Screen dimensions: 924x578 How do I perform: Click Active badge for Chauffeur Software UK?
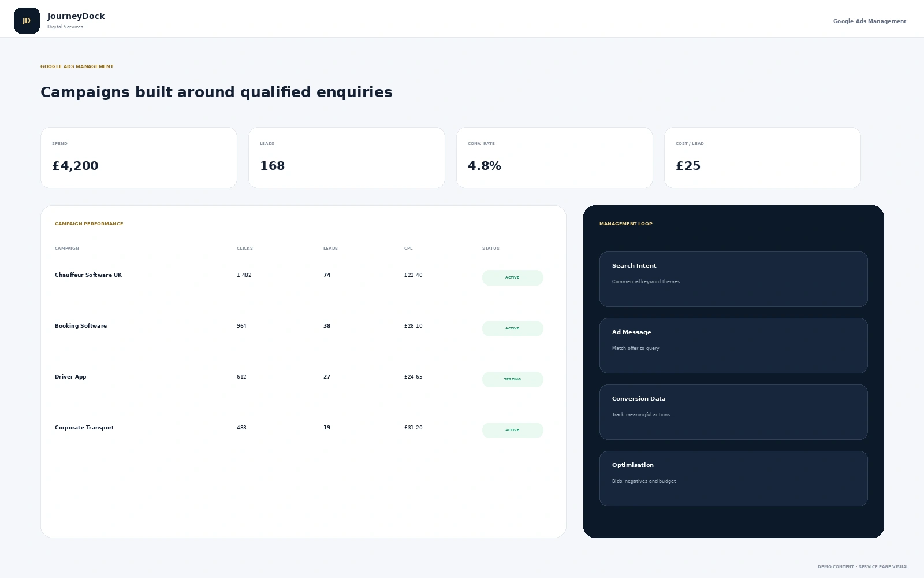(x=513, y=277)
